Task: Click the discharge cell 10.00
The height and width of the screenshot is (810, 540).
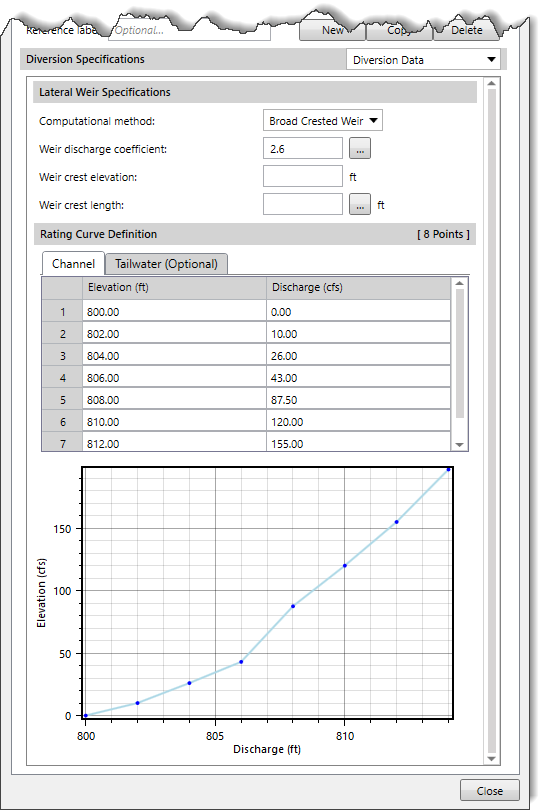Action: (x=358, y=334)
